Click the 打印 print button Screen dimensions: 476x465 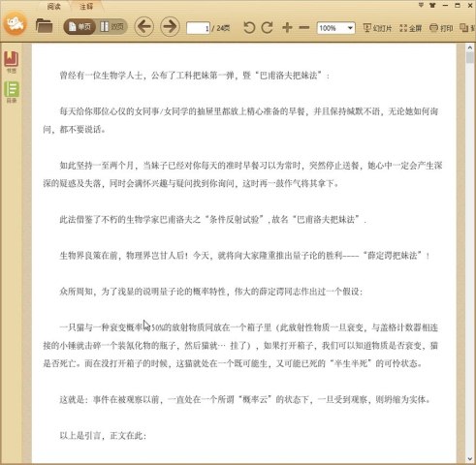pyautogui.click(x=441, y=28)
